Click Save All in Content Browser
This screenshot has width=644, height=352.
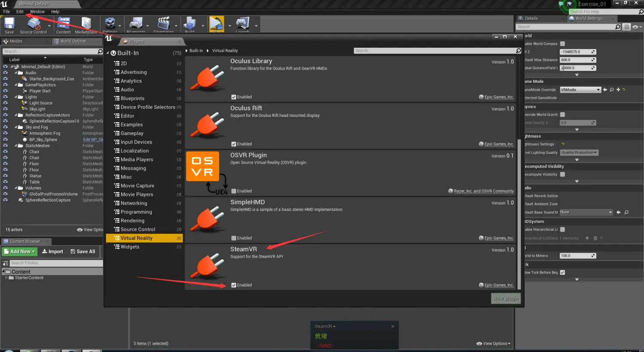[83, 251]
